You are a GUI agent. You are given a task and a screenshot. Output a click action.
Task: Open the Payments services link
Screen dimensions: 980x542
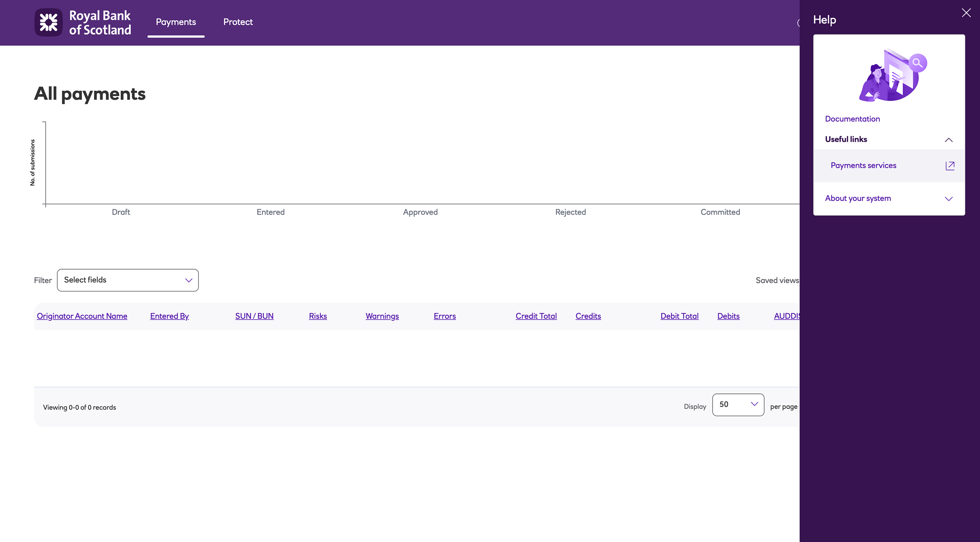pyautogui.click(x=863, y=166)
